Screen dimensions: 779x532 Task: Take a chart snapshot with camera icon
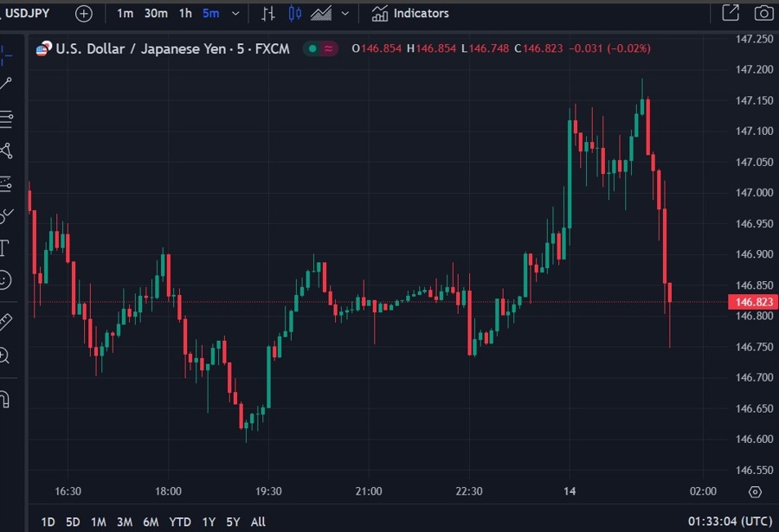[763, 13]
